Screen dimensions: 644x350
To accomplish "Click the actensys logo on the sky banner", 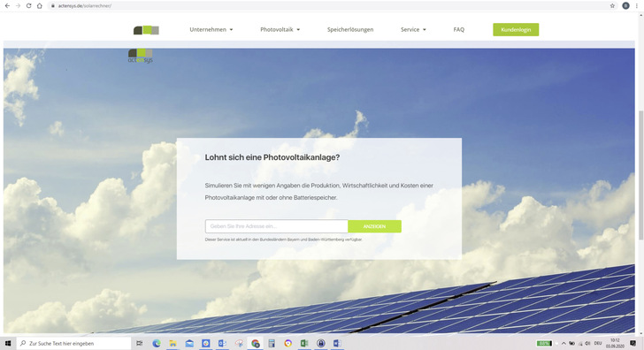I will [x=140, y=56].
